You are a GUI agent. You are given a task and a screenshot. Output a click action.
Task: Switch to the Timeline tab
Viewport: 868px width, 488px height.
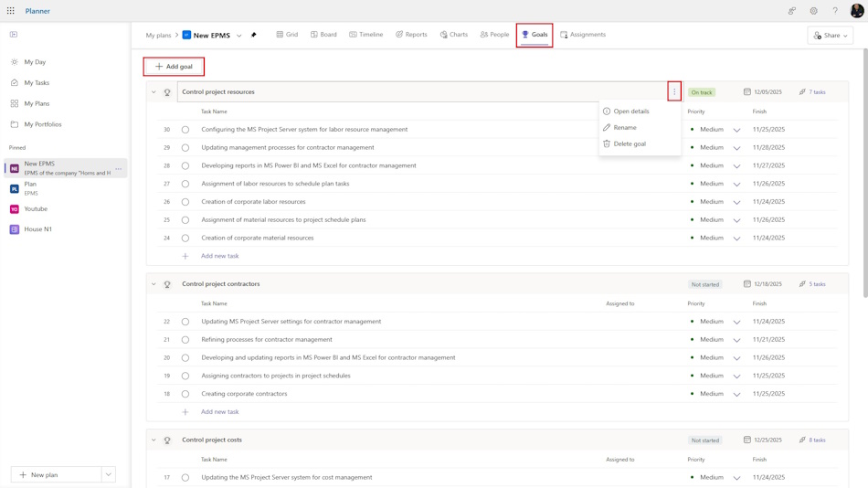click(x=365, y=35)
